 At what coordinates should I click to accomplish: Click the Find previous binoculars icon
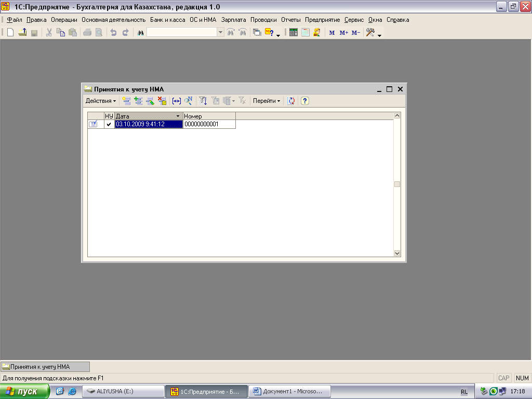(243, 33)
